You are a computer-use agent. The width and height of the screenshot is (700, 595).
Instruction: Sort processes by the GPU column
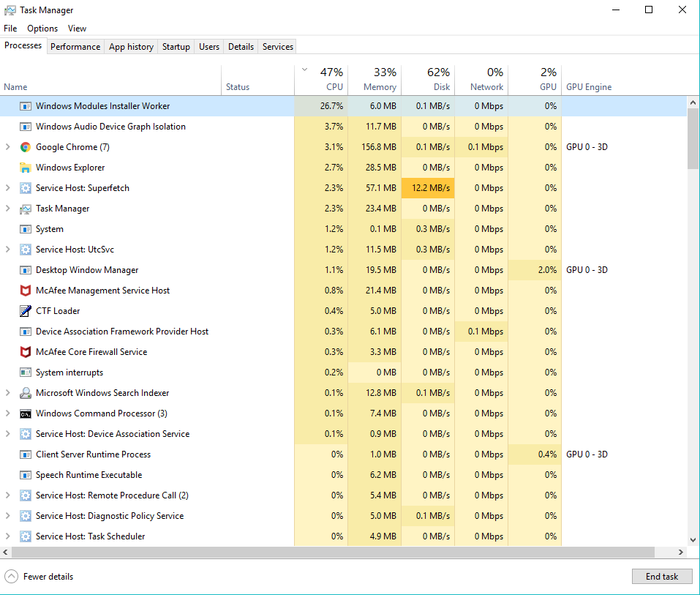535,80
